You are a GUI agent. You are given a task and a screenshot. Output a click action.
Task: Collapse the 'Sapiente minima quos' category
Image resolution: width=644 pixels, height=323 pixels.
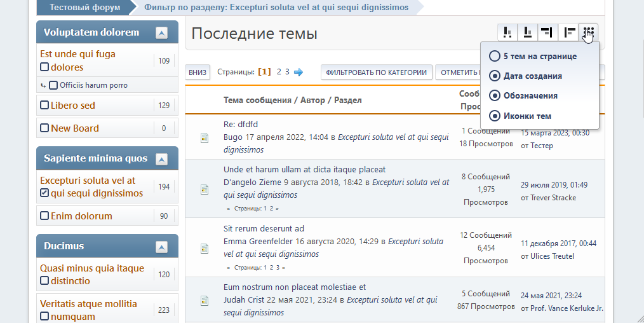pos(161,158)
